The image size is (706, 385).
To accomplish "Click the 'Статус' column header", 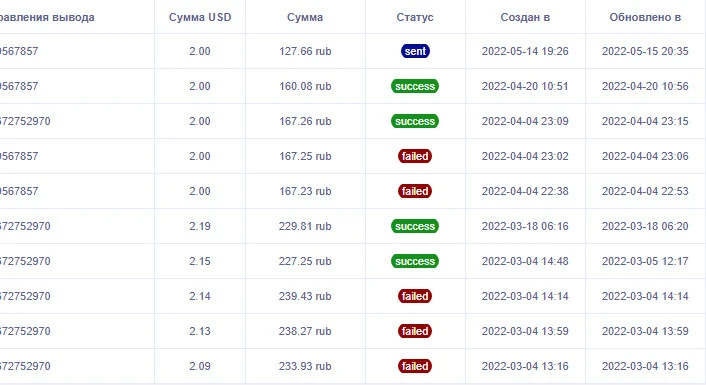I will [x=415, y=17].
